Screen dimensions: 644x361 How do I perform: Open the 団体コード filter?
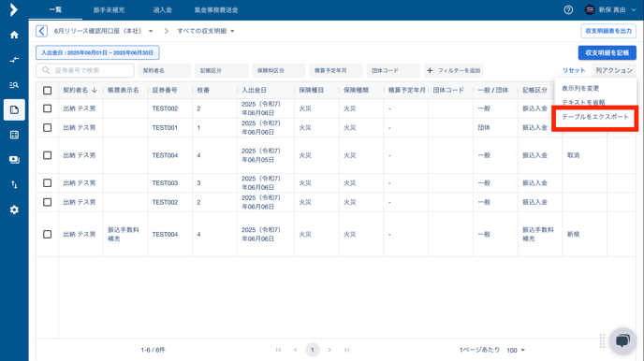pos(392,70)
